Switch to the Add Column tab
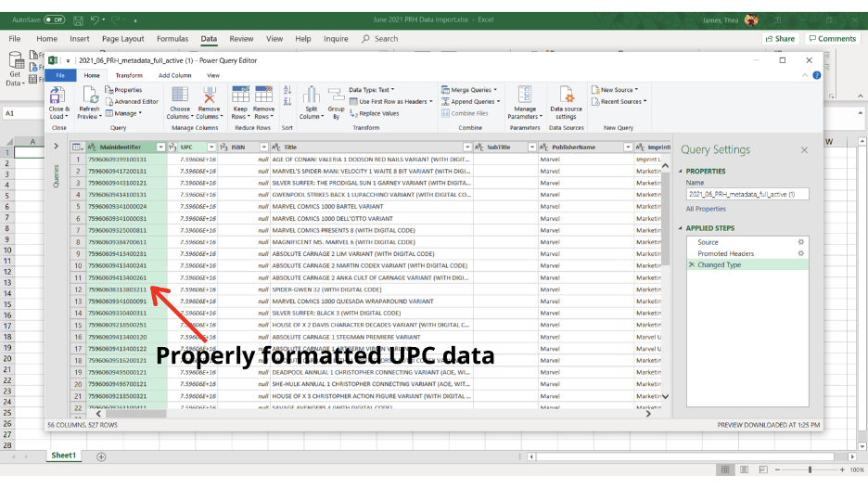Viewport: 868px width, 488px height. pyautogui.click(x=175, y=75)
